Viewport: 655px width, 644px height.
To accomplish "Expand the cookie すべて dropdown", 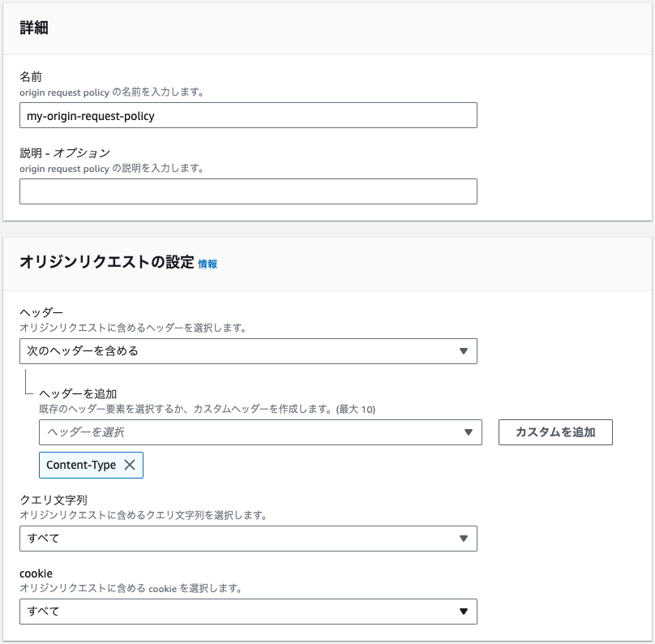I will coord(248,612).
